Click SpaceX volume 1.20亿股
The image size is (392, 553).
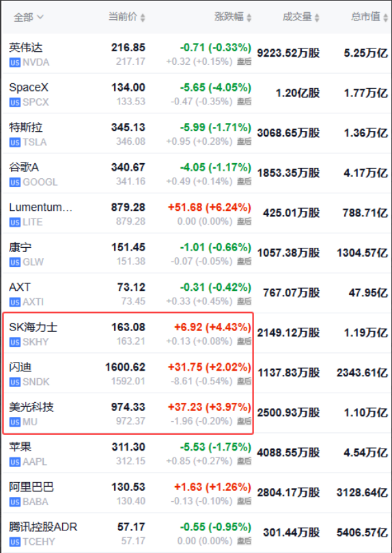coord(298,93)
